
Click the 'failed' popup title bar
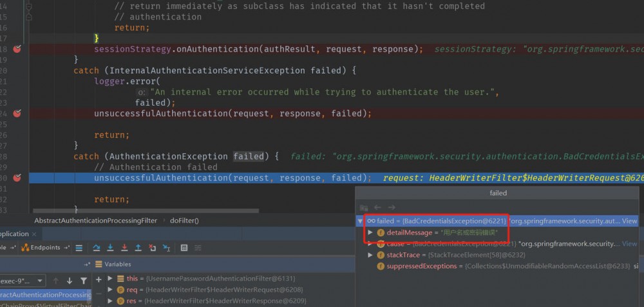coord(498,193)
